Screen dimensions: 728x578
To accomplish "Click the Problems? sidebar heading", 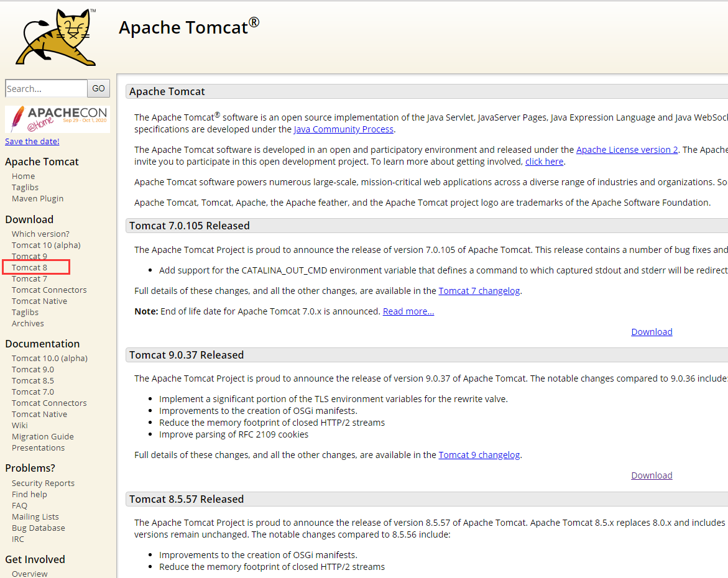I will click(x=30, y=468).
